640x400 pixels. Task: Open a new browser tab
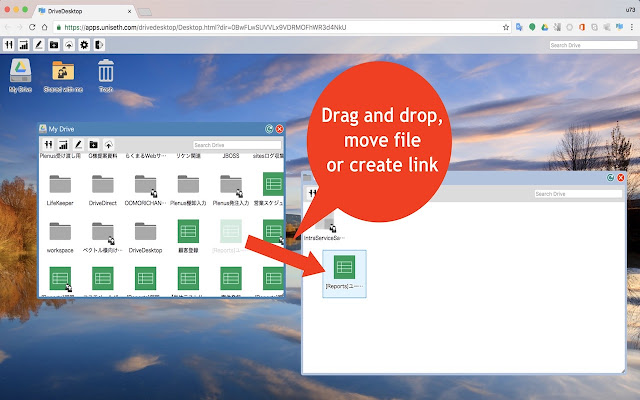click(144, 12)
